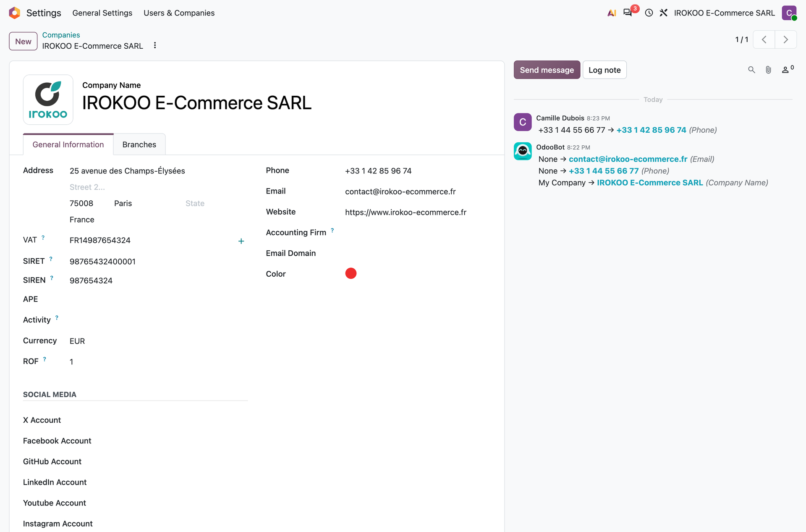The height and width of the screenshot is (532, 806).
Task: Click the debug tools wrench icon
Action: pos(663,13)
